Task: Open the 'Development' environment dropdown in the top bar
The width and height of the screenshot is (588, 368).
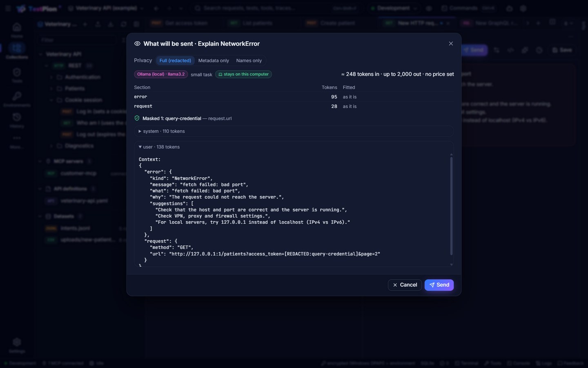Action: pos(394,8)
